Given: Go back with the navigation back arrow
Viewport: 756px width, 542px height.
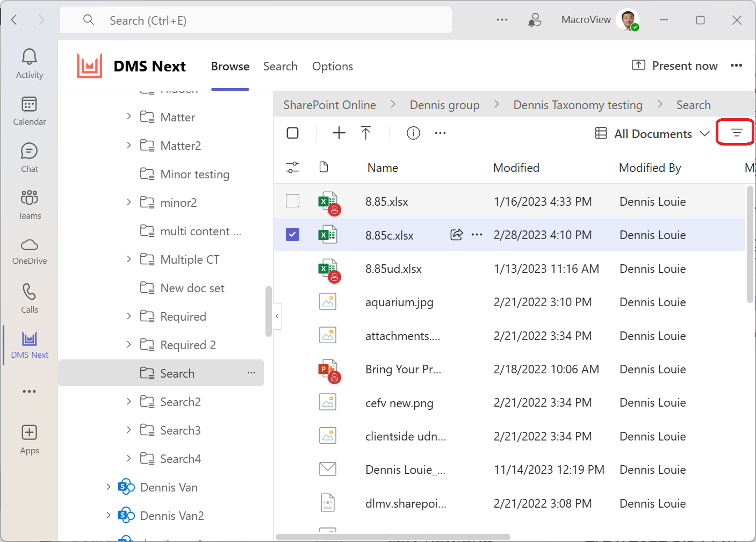Looking at the screenshot, I should [x=15, y=20].
